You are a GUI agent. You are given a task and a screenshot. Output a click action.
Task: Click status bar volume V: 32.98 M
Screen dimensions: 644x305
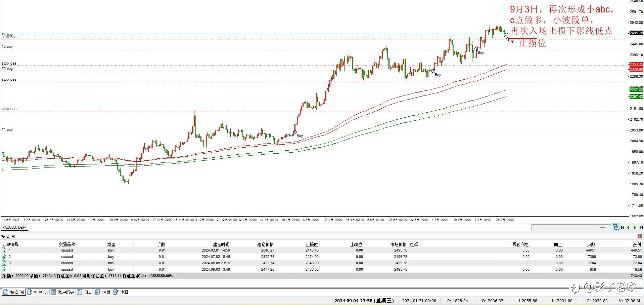coord(629,301)
